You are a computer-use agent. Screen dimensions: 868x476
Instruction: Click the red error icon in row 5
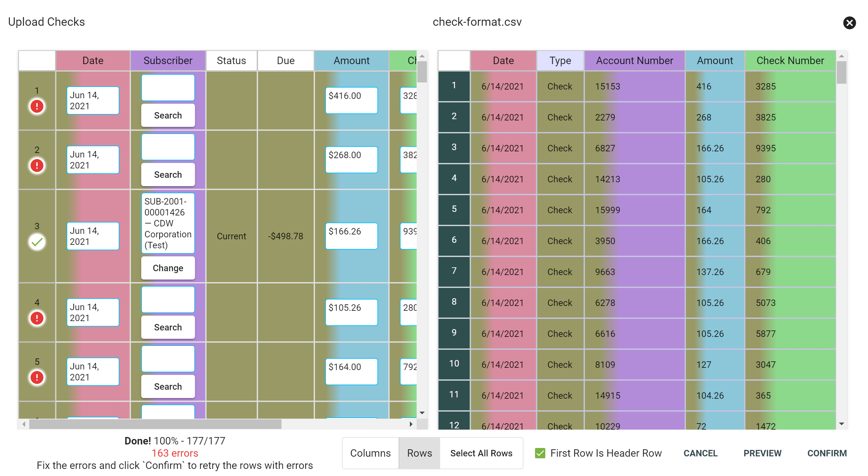point(37,377)
